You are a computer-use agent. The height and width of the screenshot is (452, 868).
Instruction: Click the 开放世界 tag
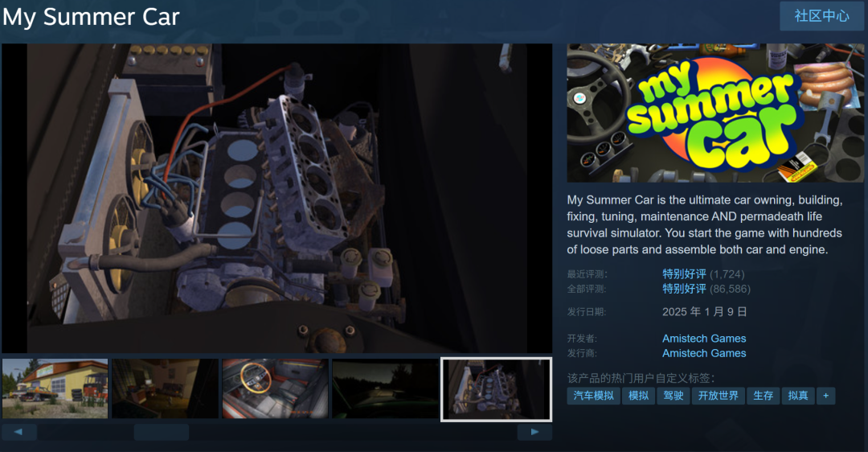(718, 396)
